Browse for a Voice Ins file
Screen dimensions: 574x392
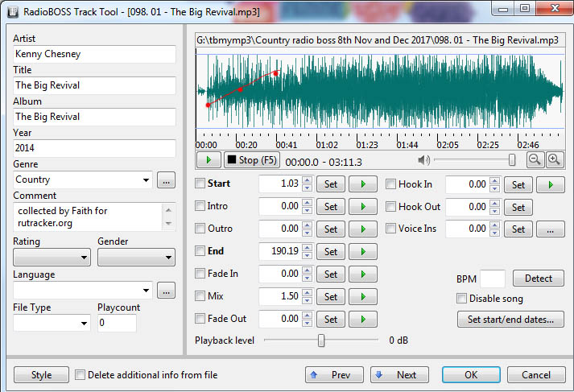pos(550,229)
